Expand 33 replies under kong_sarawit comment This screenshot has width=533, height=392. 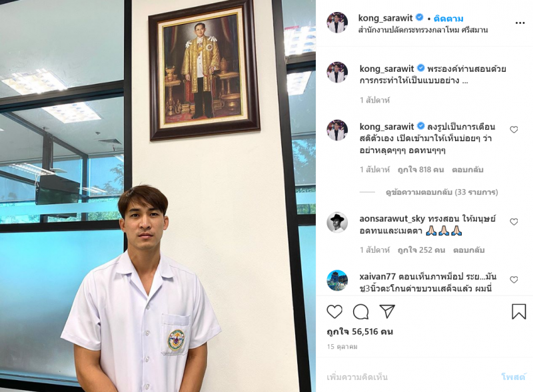pyautogui.click(x=442, y=192)
